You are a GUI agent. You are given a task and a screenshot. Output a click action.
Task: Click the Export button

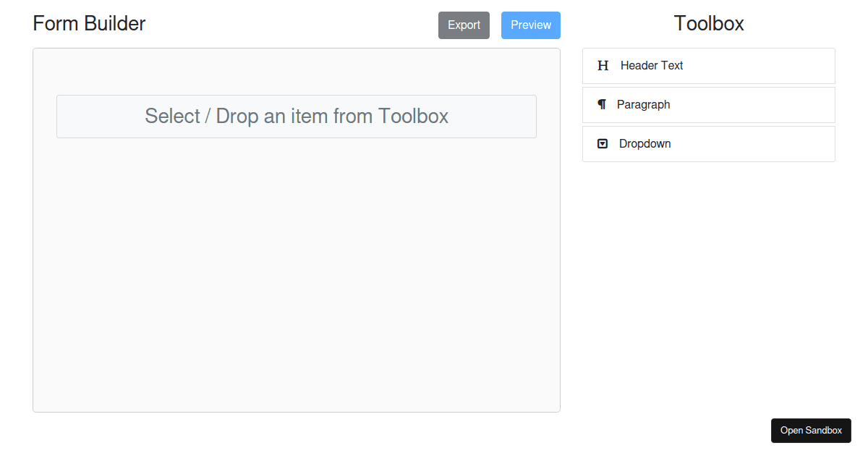point(464,25)
